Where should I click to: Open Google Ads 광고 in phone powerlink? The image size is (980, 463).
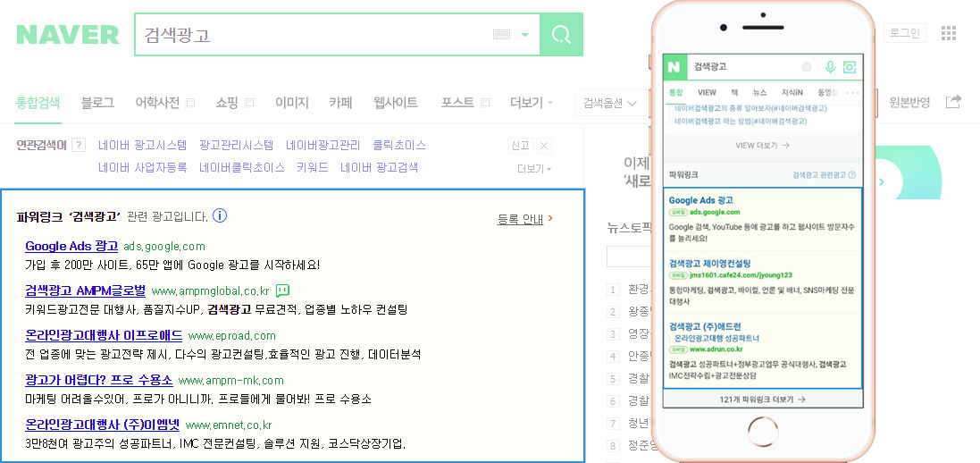tap(700, 200)
